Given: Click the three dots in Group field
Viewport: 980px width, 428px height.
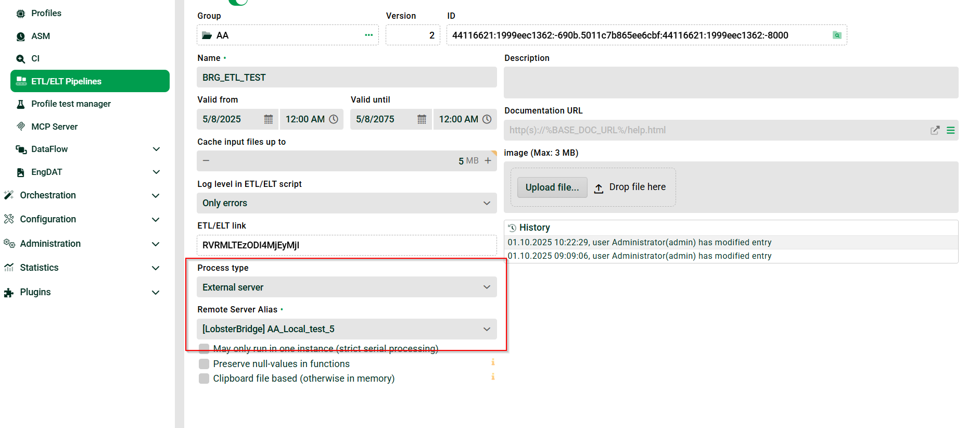Looking at the screenshot, I should (x=368, y=35).
